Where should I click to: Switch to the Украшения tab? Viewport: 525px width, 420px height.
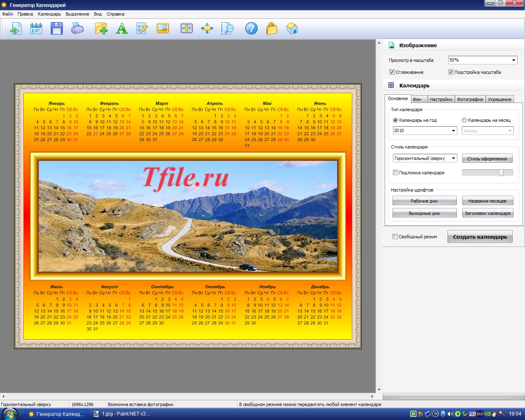[x=500, y=99]
